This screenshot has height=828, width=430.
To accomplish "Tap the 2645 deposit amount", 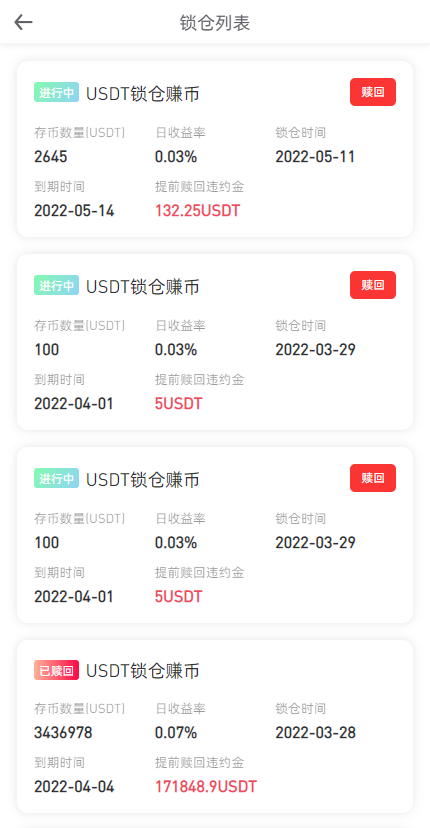I will pos(51,157).
